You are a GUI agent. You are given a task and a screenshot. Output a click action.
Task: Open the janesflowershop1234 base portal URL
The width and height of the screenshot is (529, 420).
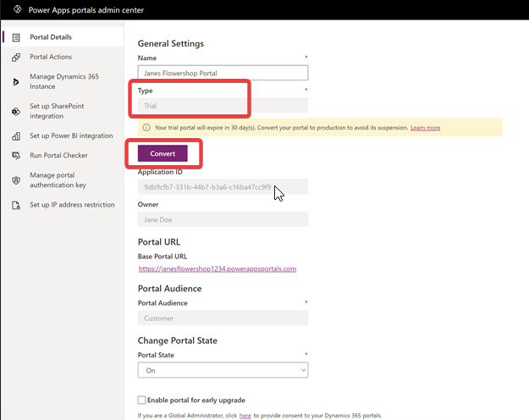pyautogui.click(x=218, y=269)
